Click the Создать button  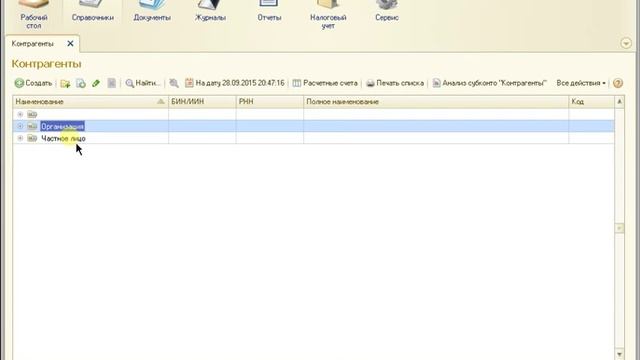[33, 83]
